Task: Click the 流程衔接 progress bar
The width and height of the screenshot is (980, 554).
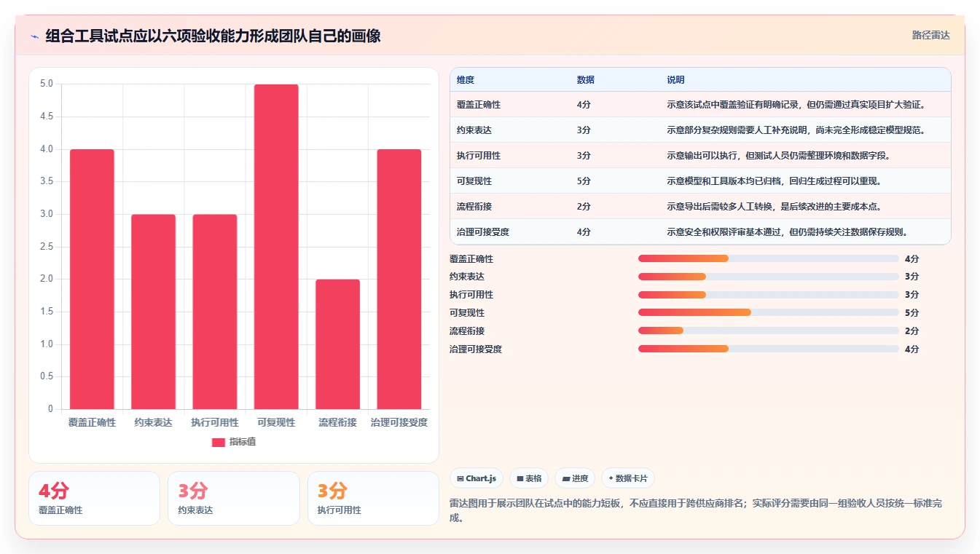Action: point(769,331)
